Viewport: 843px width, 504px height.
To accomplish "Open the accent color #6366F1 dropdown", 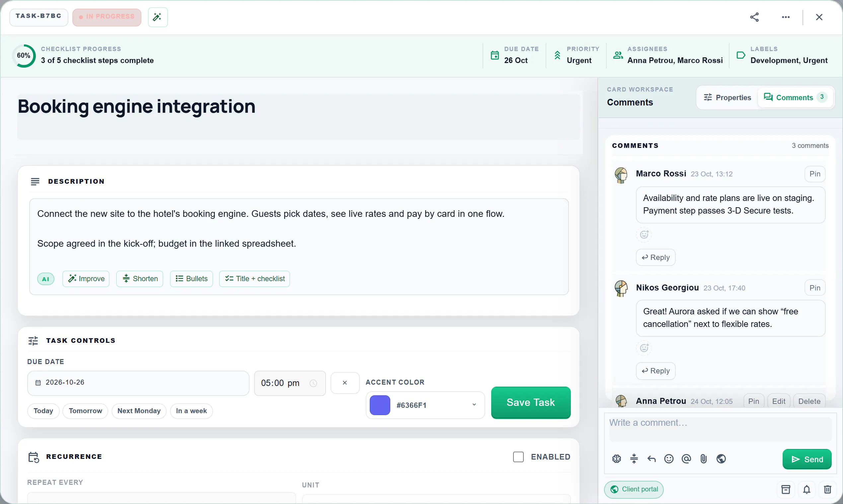I will click(x=425, y=405).
